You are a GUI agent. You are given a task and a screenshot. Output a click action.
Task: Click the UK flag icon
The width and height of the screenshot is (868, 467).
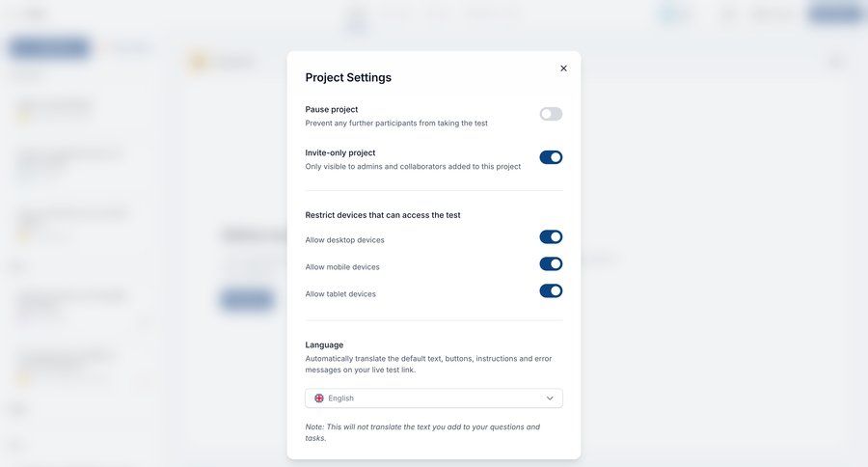tap(319, 398)
